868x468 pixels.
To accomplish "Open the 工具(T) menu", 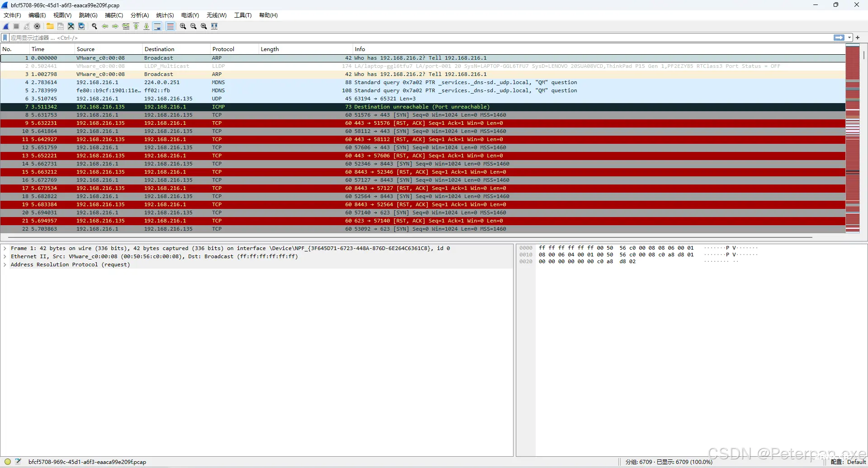I will 243,15.
